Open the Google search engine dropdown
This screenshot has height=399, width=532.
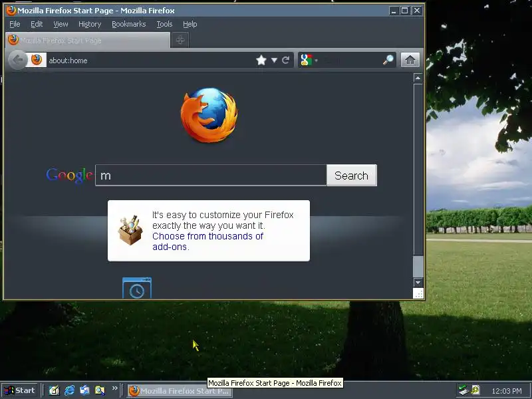coord(309,60)
